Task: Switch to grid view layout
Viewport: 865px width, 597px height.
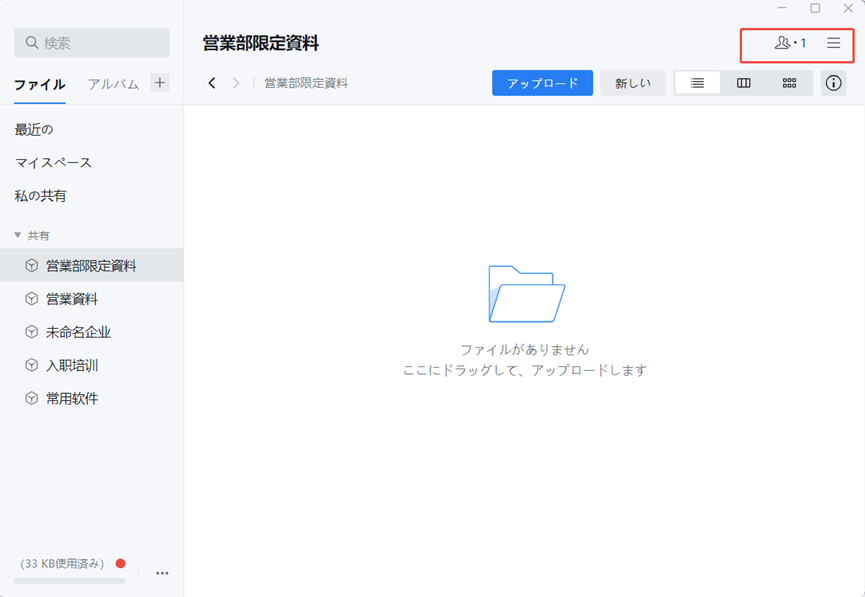Action: 789,83
